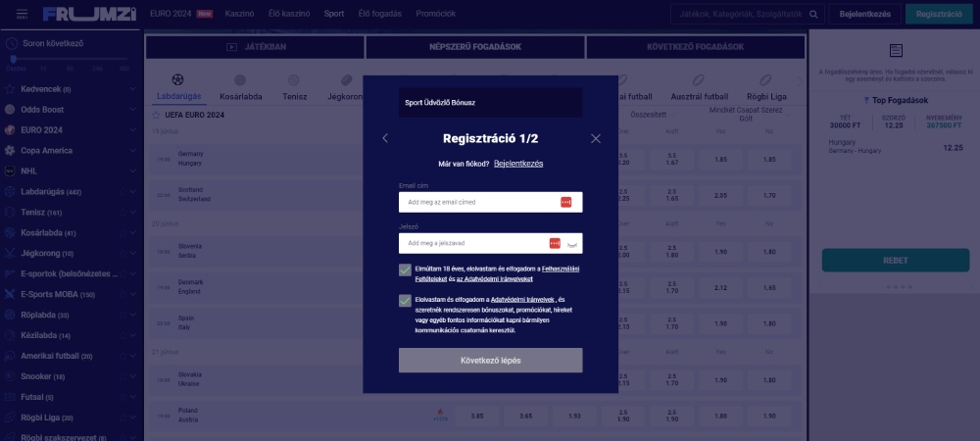Image resolution: width=980 pixels, height=441 pixels.
Task: Toggle the 18 éves terms checkbox
Action: pyautogui.click(x=405, y=269)
